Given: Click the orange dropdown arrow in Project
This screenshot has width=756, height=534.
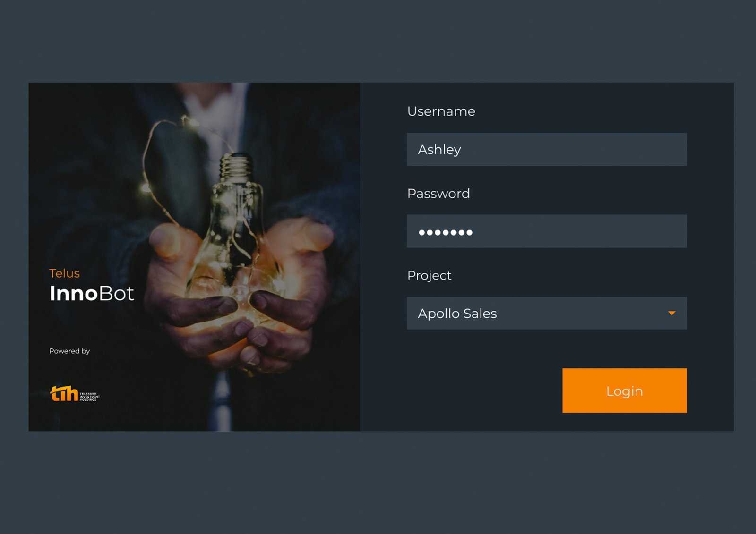Looking at the screenshot, I should (x=671, y=313).
